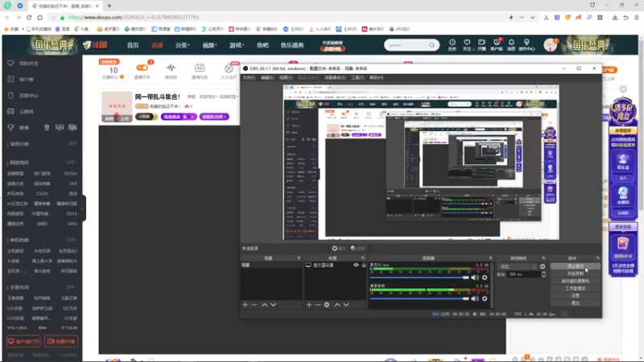Screen dimensions: 644x362
Task: Open the OBS 视图(V) menu
Action: 286,77
